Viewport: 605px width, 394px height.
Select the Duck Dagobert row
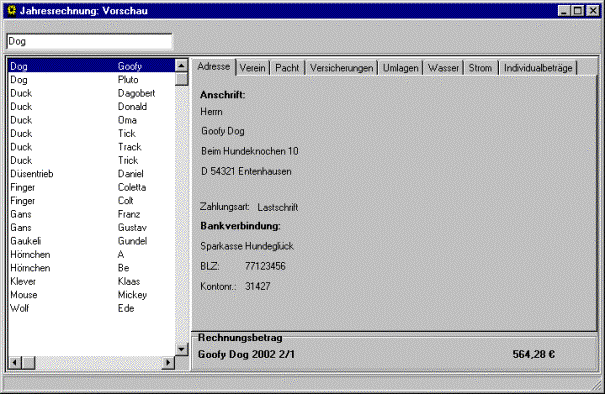point(92,93)
